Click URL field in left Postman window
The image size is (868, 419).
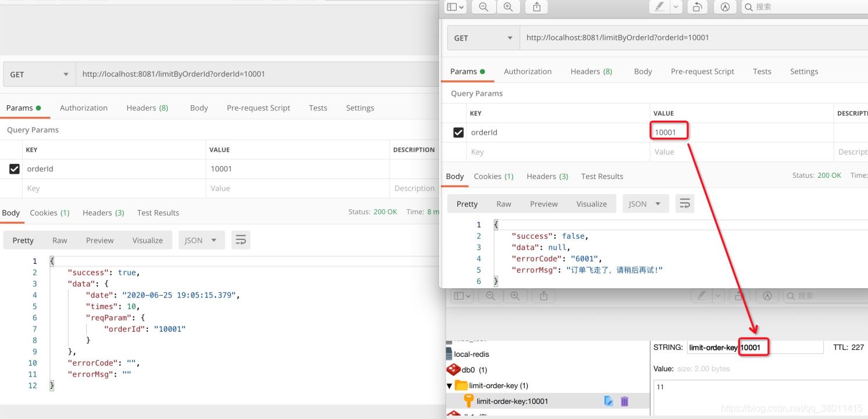pos(257,74)
